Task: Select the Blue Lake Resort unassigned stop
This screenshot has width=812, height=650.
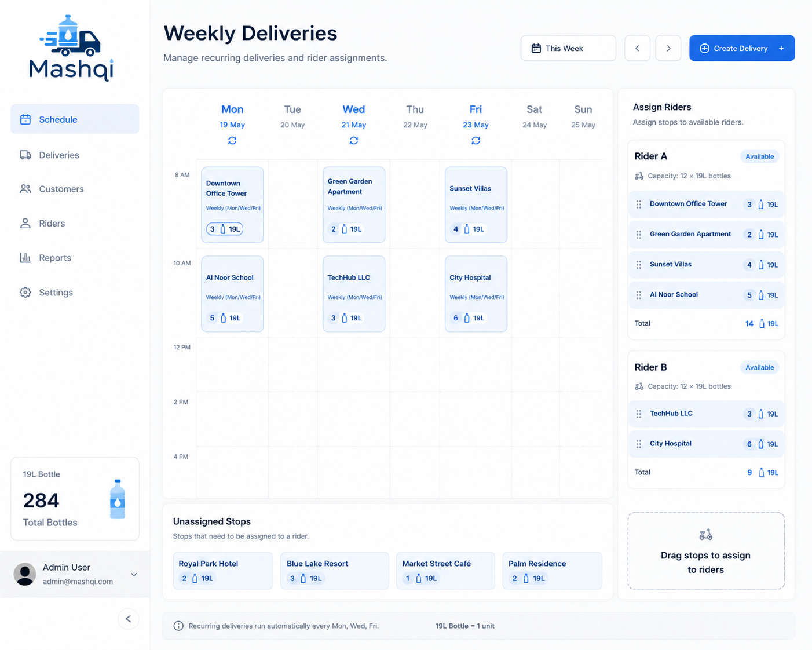Action: tap(335, 571)
